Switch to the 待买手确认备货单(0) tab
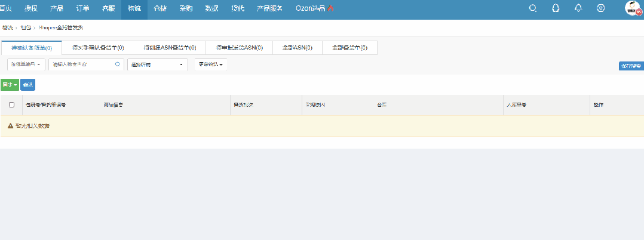The image size is (644, 240). click(x=98, y=48)
